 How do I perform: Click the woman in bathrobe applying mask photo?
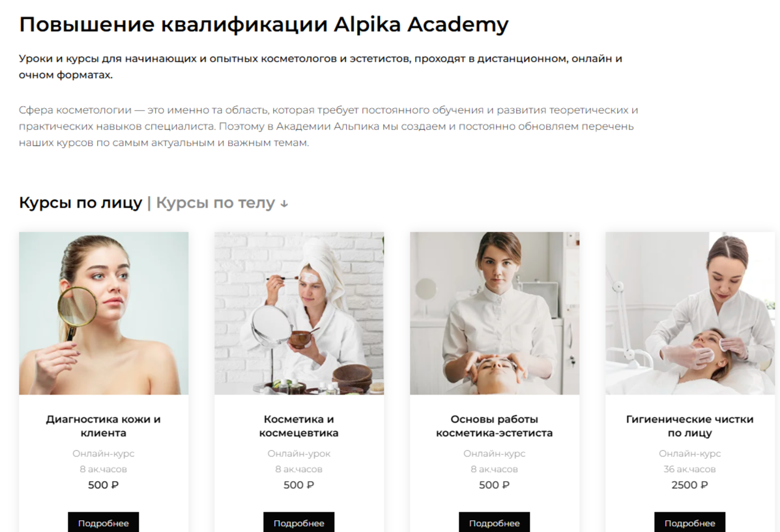coord(299,313)
